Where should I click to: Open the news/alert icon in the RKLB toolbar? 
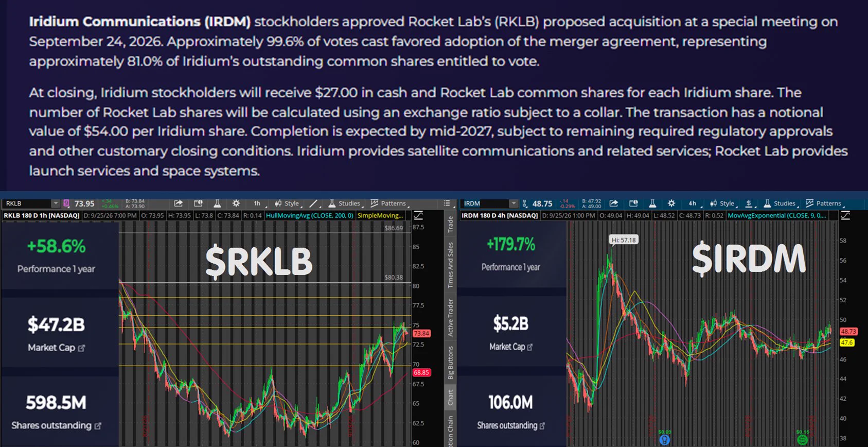(198, 203)
